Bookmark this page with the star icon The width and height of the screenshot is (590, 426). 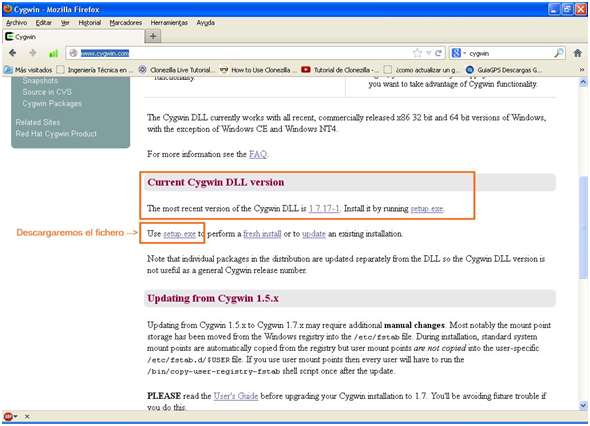(x=417, y=53)
